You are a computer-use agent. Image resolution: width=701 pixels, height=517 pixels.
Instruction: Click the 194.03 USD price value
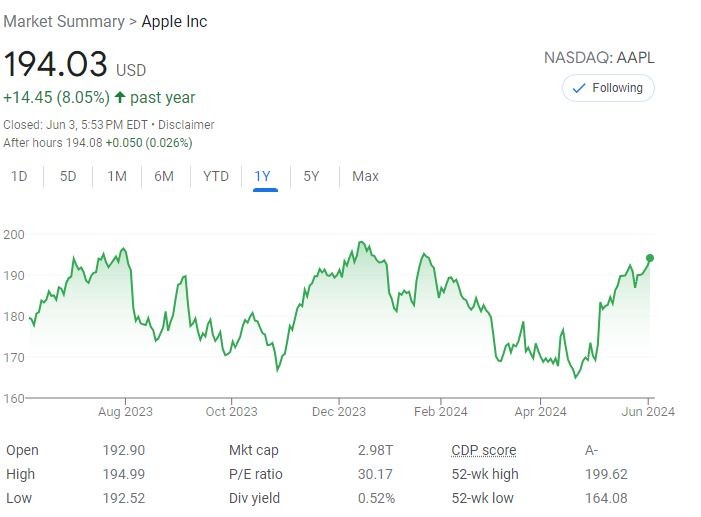click(x=56, y=64)
